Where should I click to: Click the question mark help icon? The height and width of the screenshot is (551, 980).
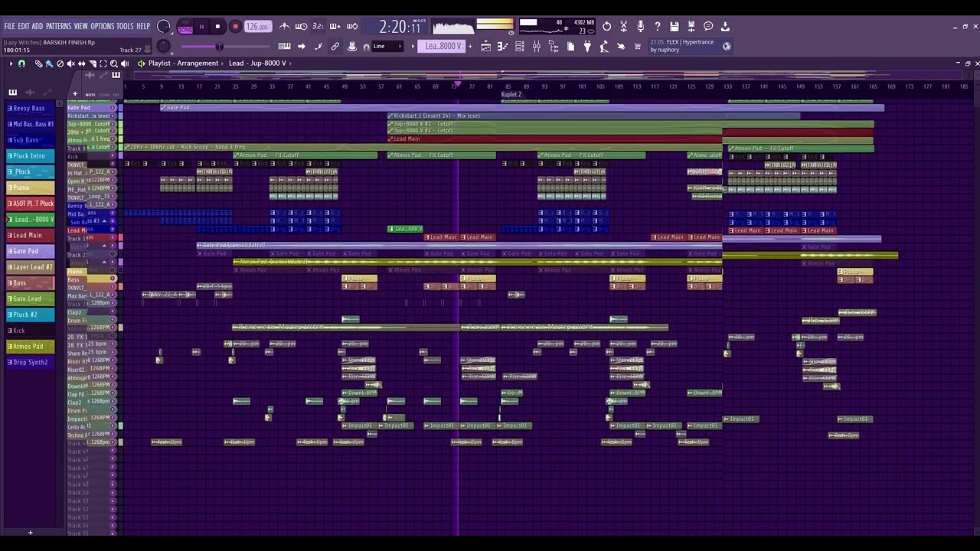pos(658,27)
